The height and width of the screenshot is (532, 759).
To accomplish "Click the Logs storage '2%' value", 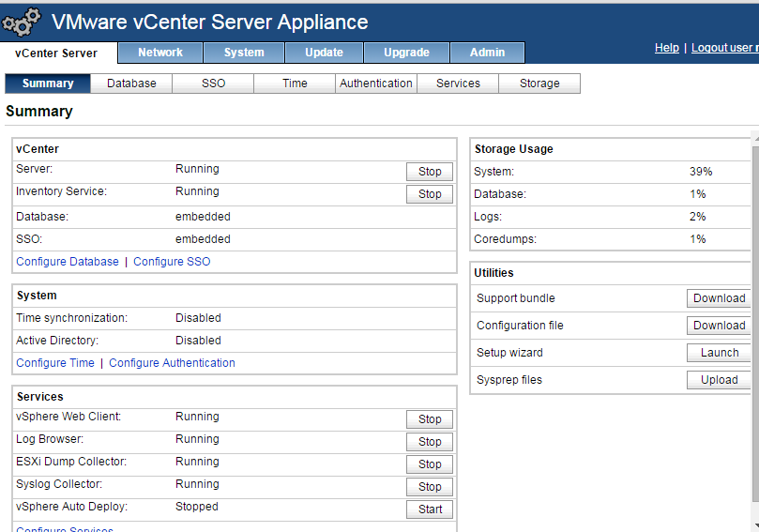I will point(697,217).
